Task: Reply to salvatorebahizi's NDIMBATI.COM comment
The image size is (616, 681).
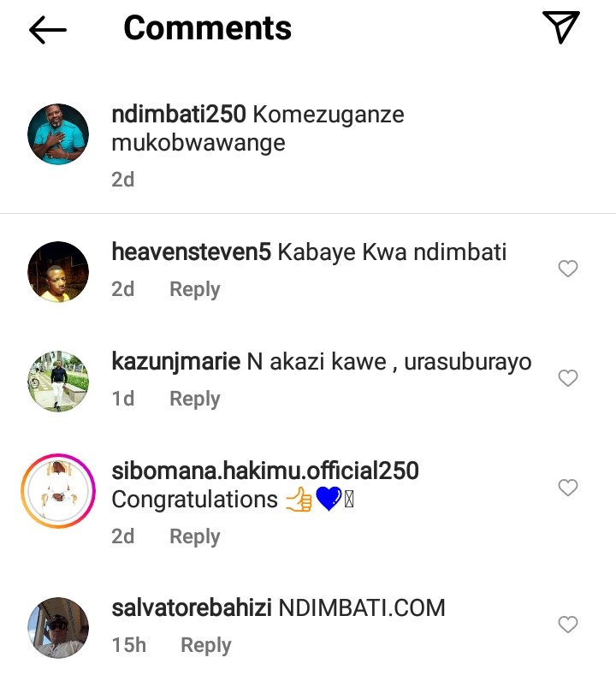Action: (205, 645)
